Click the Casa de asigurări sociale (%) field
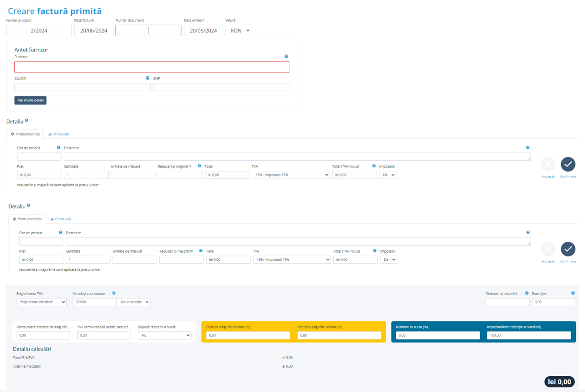This screenshot has height=392, width=585. [248, 335]
